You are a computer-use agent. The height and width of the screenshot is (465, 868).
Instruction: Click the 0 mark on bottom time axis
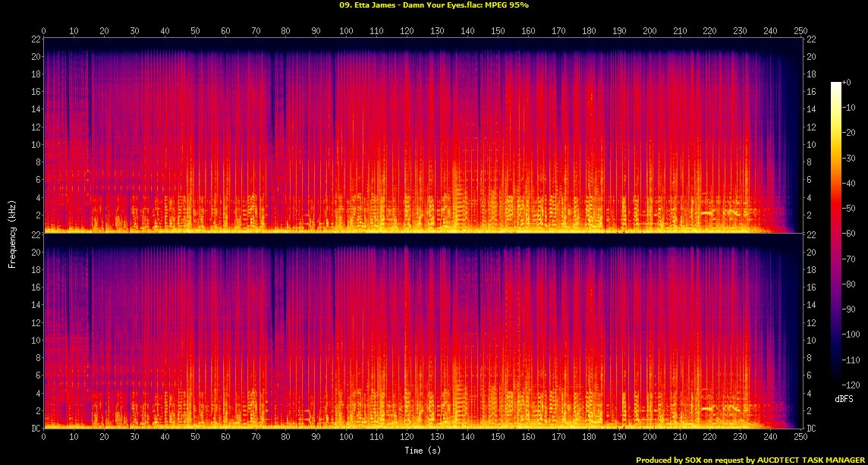point(44,438)
